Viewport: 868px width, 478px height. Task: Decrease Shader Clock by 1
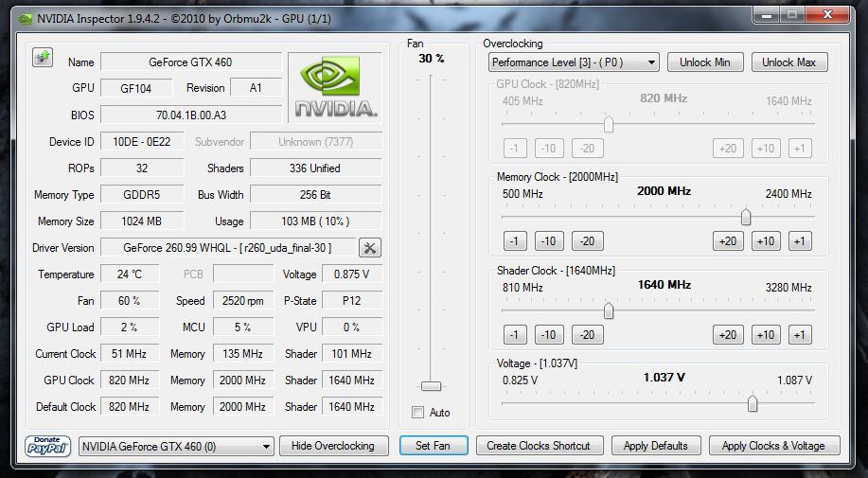point(515,335)
